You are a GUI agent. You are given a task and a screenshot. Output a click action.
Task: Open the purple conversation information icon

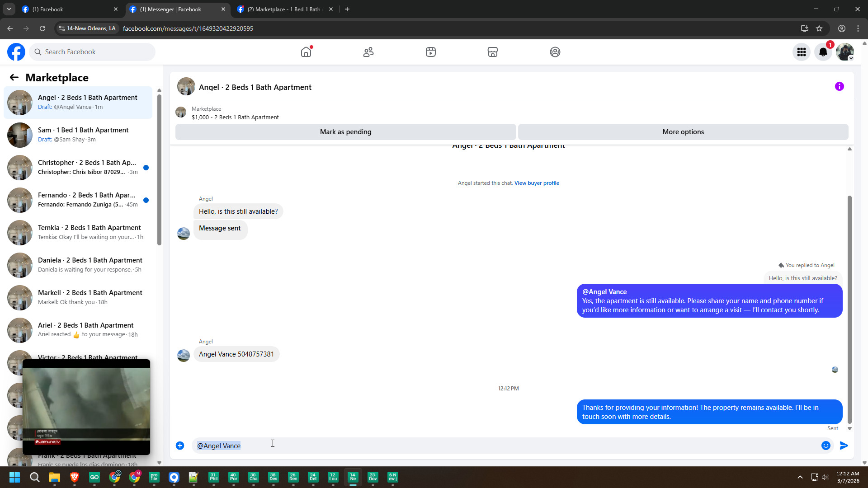coord(839,86)
